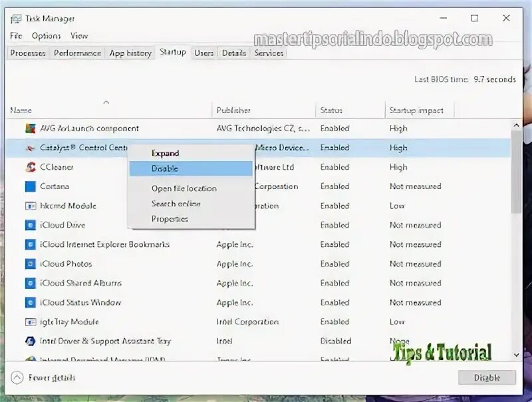Screen dimensions: 532x402
Task: Sort by the Status column header
Action: [350, 110]
